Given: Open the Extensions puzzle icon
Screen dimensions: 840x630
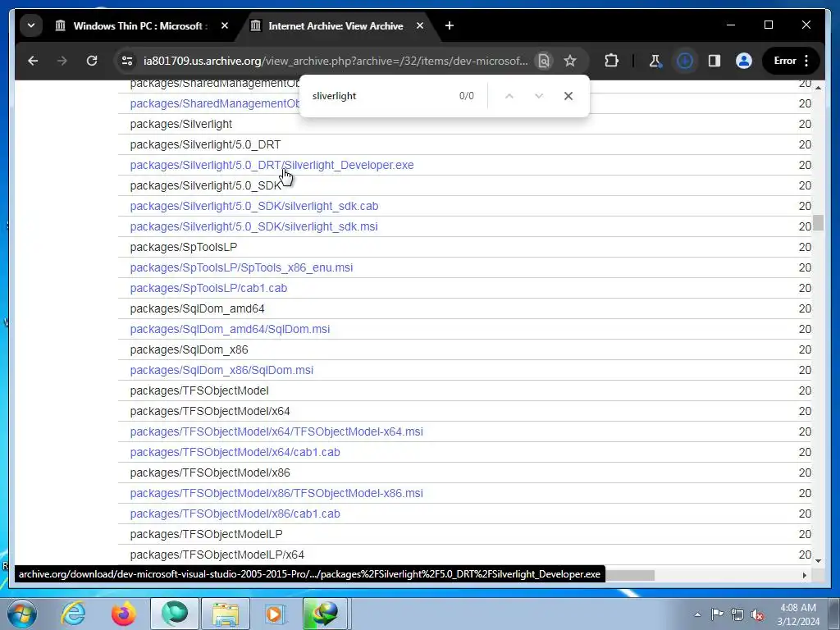Looking at the screenshot, I should click(611, 61).
